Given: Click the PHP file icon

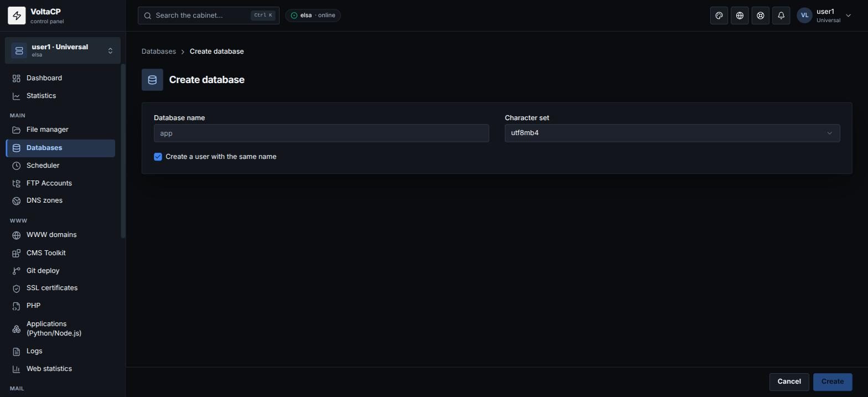Looking at the screenshot, I should tap(17, 306).
